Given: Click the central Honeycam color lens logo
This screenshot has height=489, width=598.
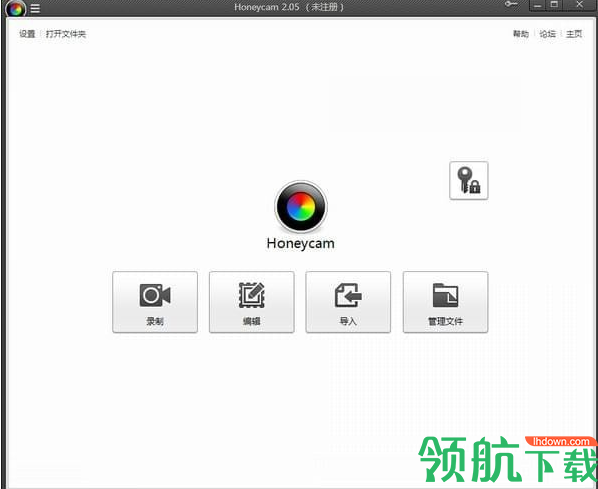Looking at the screenshot, I should pyautogui.click(x=301, y=207).
